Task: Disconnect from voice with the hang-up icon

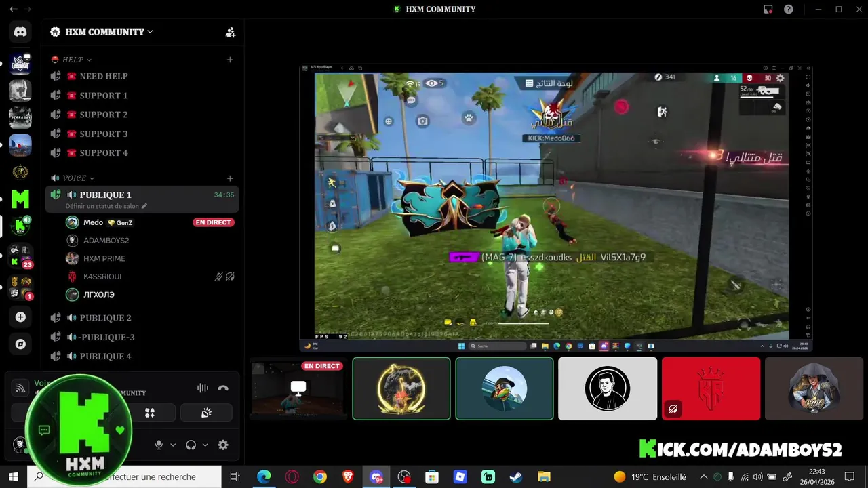Action: [223, 388]
